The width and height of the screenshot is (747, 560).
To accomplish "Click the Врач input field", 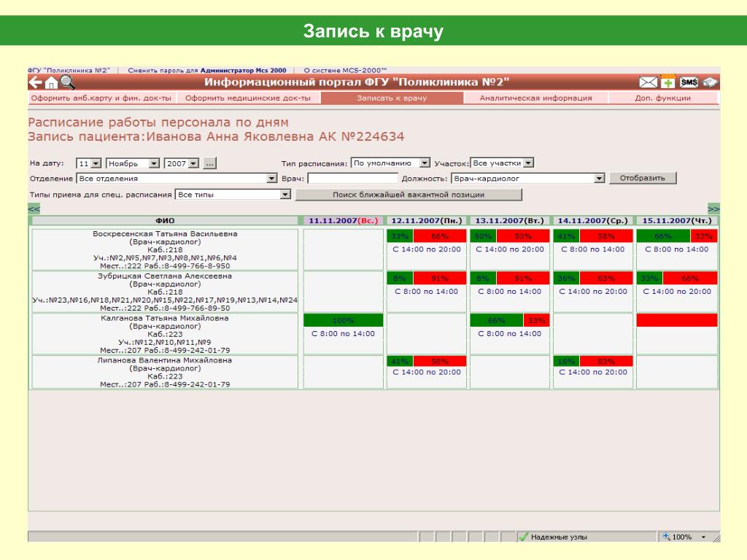I will click(x=352, y=179).
